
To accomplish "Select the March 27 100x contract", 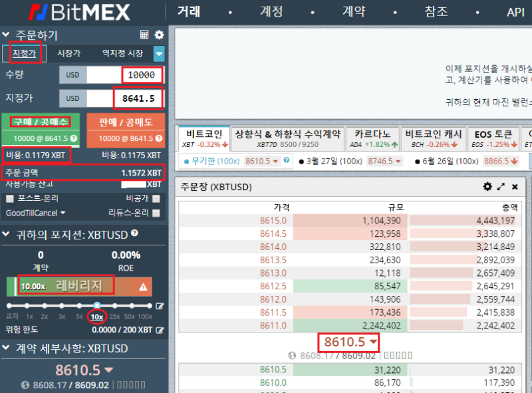I will 331,161.
